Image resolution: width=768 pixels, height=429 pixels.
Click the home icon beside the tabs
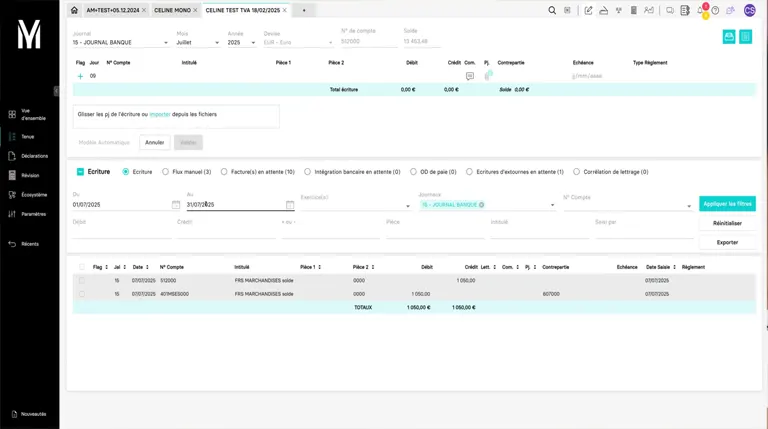coord(72,10)
